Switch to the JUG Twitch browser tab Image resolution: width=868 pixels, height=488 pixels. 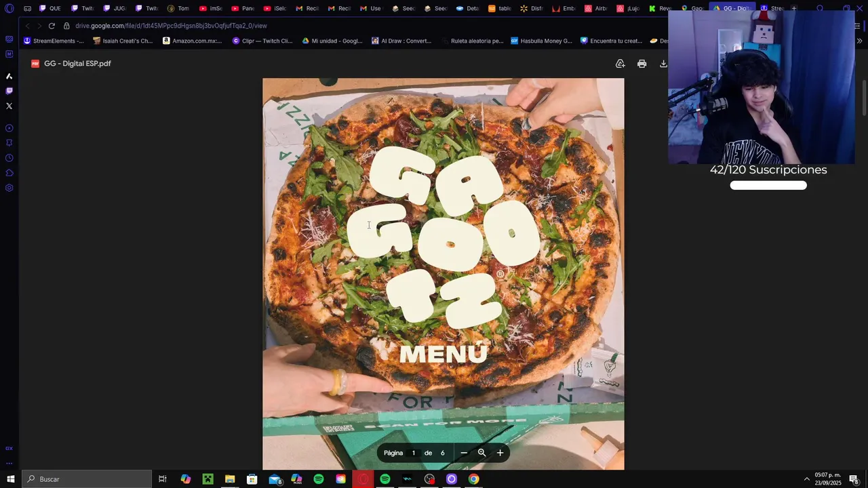point(115,9)
